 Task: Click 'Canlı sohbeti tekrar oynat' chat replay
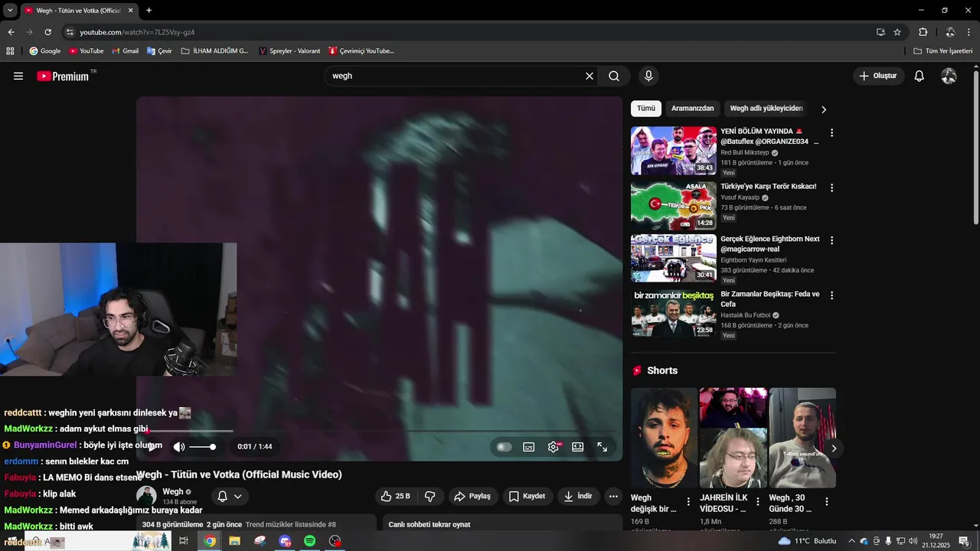tap(430, 524)
